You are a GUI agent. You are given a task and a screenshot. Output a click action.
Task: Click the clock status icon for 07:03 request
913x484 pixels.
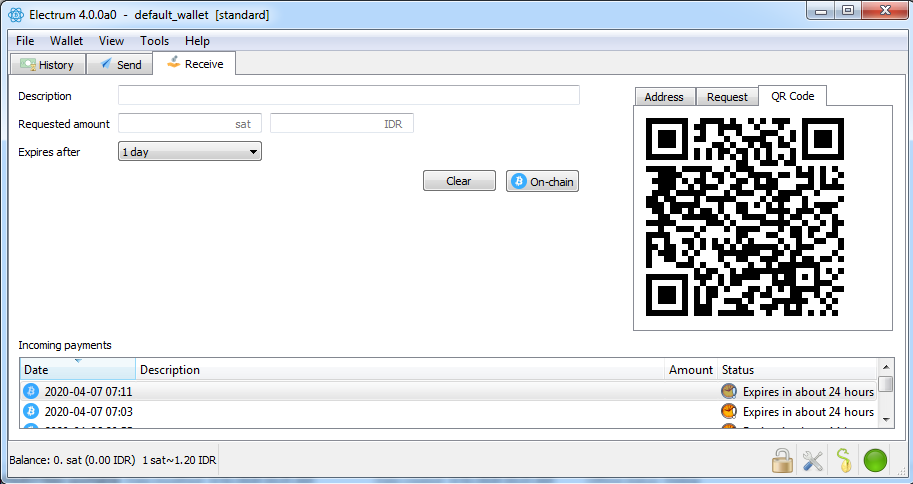729,411
